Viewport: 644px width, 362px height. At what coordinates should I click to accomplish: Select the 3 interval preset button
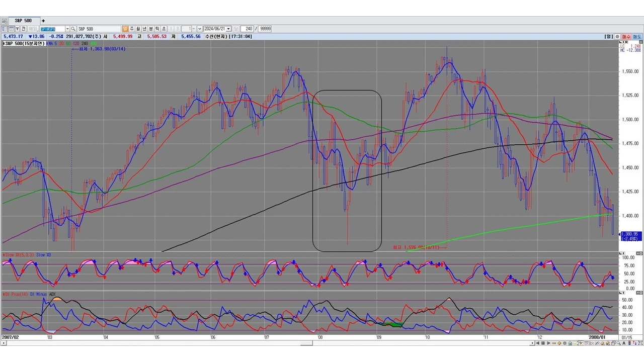pyautogui.click(x=178, y=29)
